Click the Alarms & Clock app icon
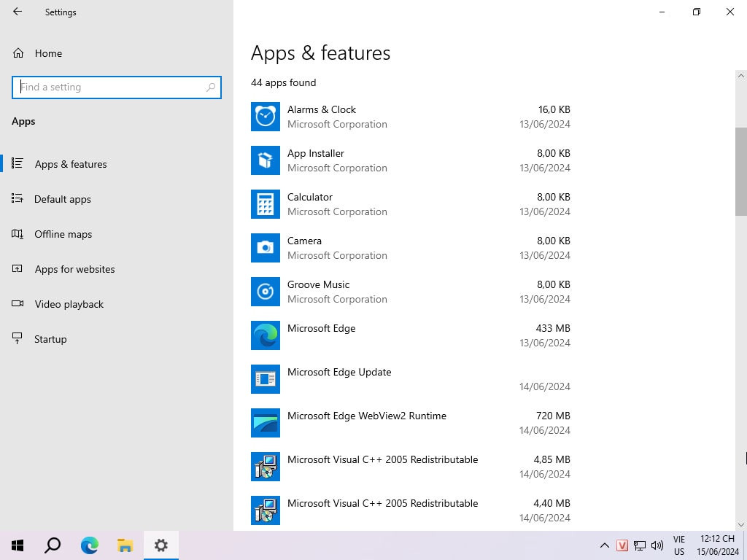The width and height of the screenshot is (747, 560). pyautogui.click(x=266, y=117)
